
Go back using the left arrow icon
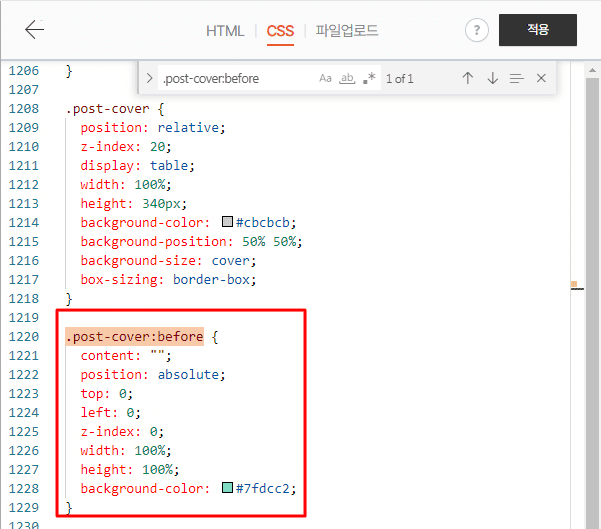34,30
